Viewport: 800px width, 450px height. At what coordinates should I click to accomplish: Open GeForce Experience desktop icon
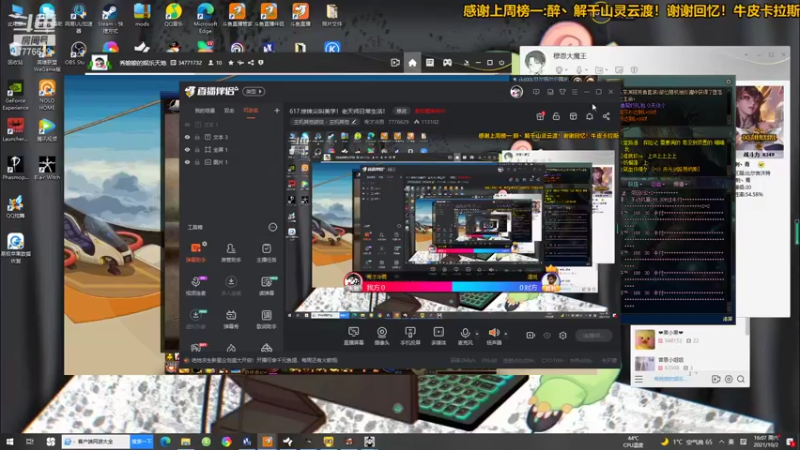coord(15,95)
